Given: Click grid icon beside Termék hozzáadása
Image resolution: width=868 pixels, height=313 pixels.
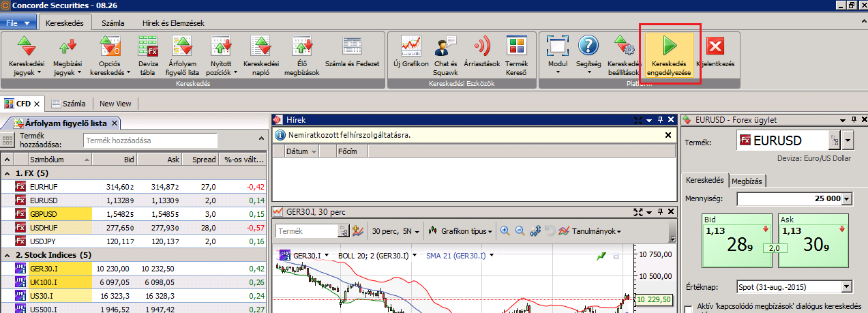Looking at the screenshot, I should point(8,140).
